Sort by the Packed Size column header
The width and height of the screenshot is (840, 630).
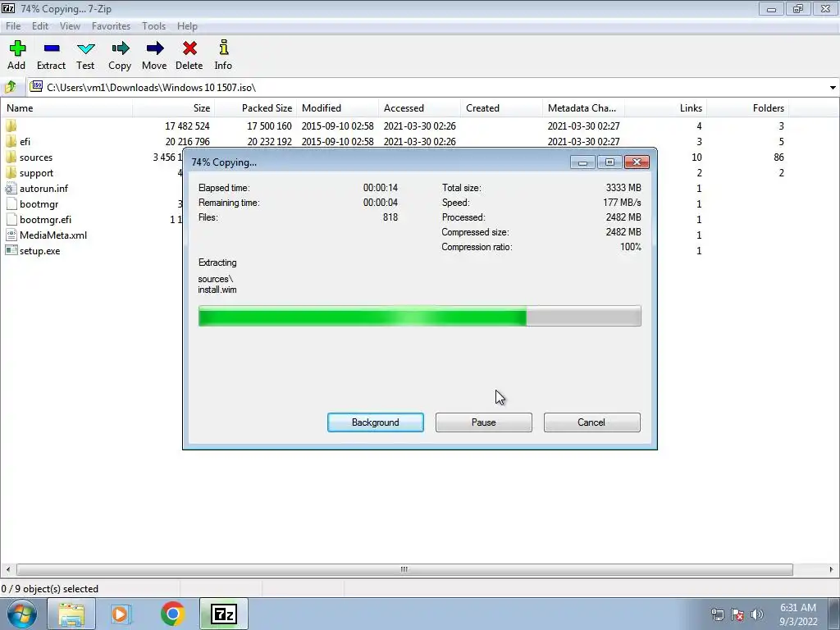tap(256, 107)
